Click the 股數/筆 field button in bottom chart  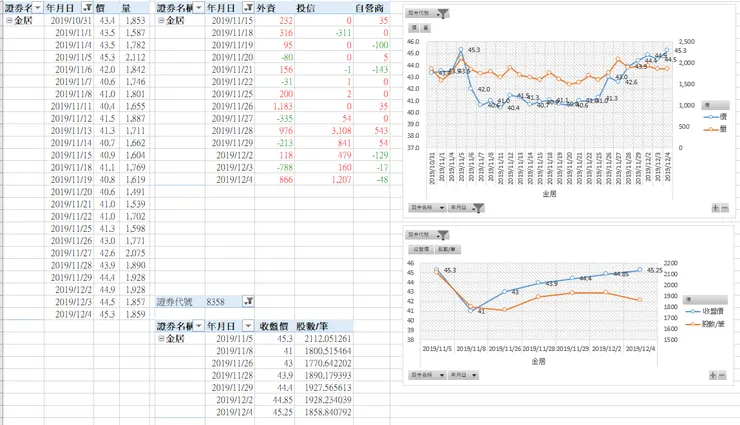point(447,249)
